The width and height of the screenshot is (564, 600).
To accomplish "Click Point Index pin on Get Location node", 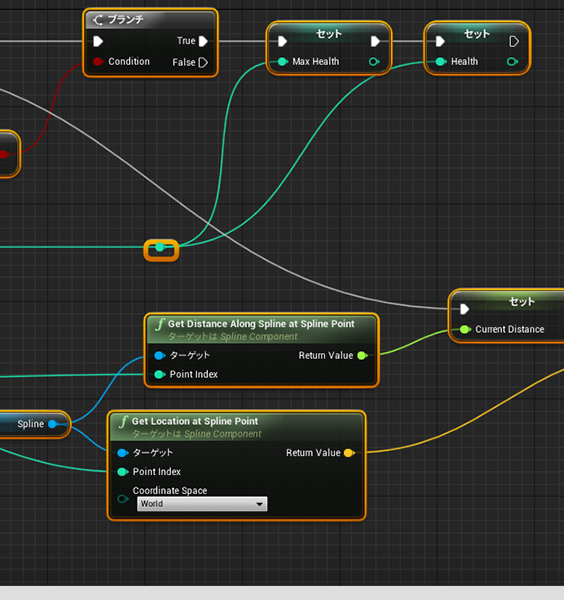I will coord(122,472).
